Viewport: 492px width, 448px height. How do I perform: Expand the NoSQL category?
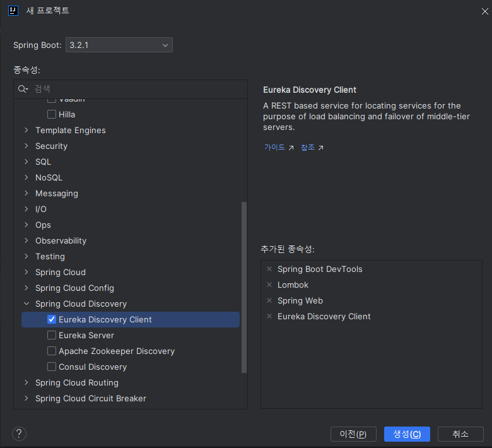(x=26, y=177)
